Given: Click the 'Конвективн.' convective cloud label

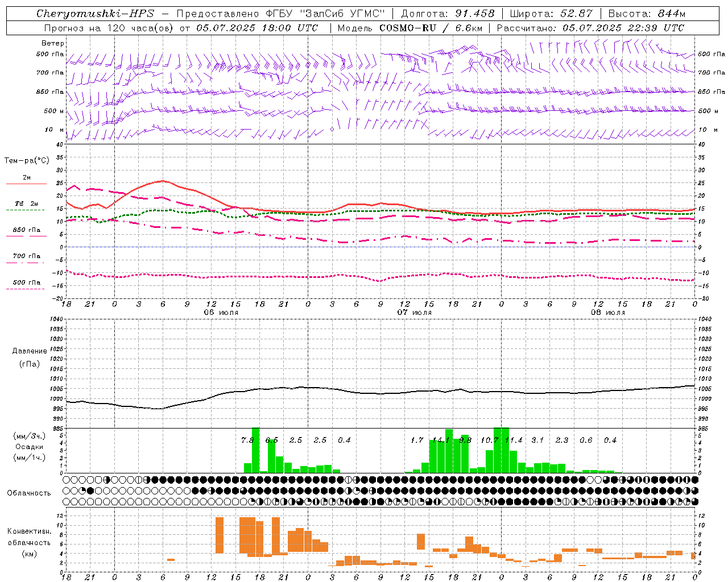Looking at the screenshot, I should point(30,531).
